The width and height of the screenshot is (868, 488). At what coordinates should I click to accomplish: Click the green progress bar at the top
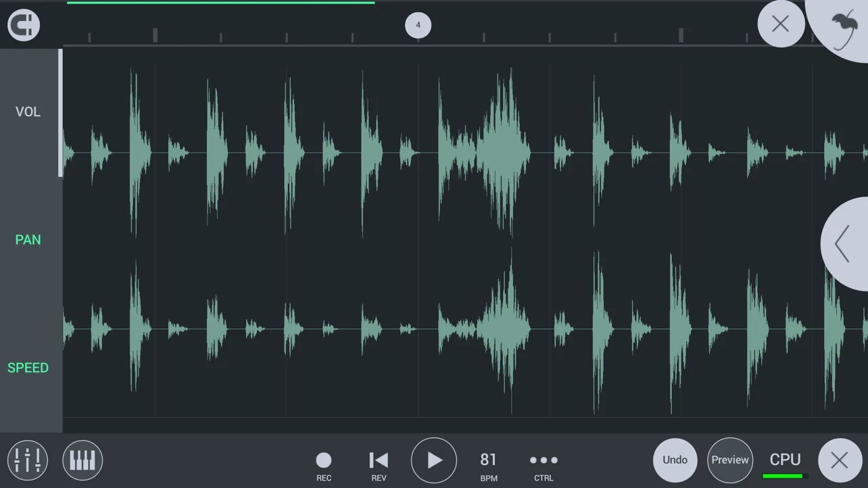(221, 3)
